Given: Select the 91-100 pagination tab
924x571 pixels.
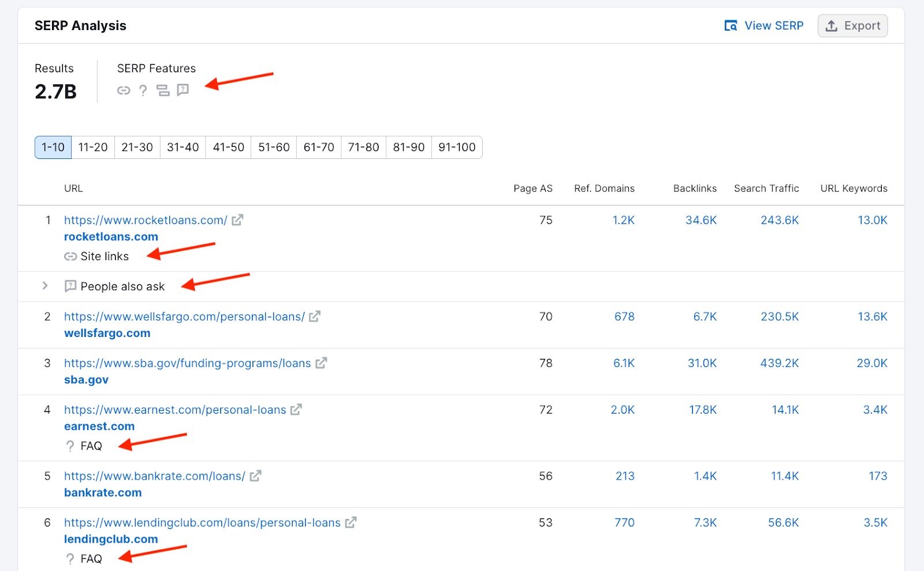Looking at the screenshot, I should [x=457, y=147].
